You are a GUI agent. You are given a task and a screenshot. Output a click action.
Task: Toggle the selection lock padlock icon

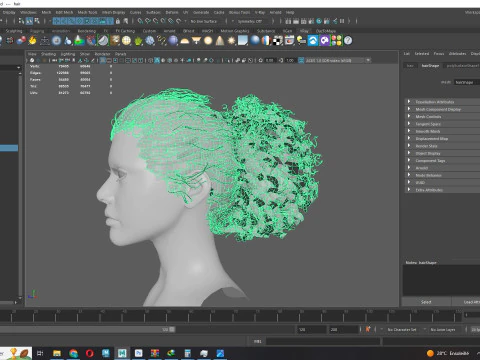point(118,21)
